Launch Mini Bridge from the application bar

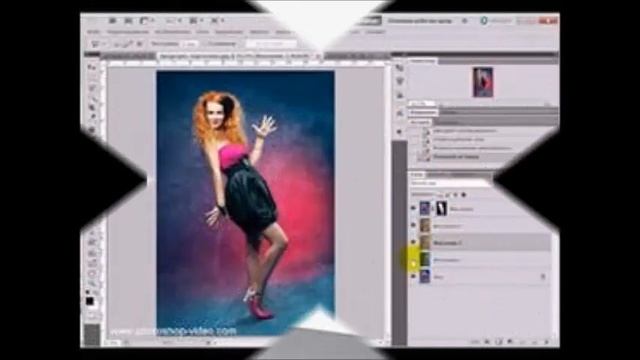(x=128, y=20)
